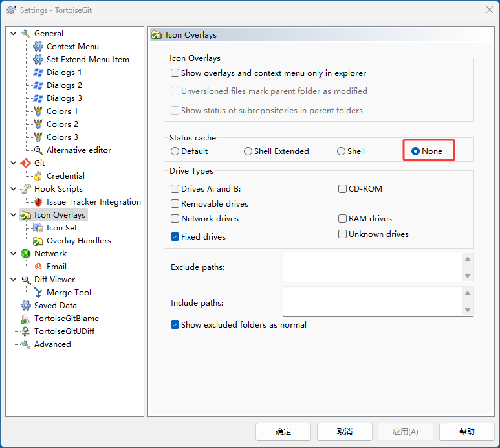
Task: Click Include paths scroll down arrow
Action: tap(468, 310)
